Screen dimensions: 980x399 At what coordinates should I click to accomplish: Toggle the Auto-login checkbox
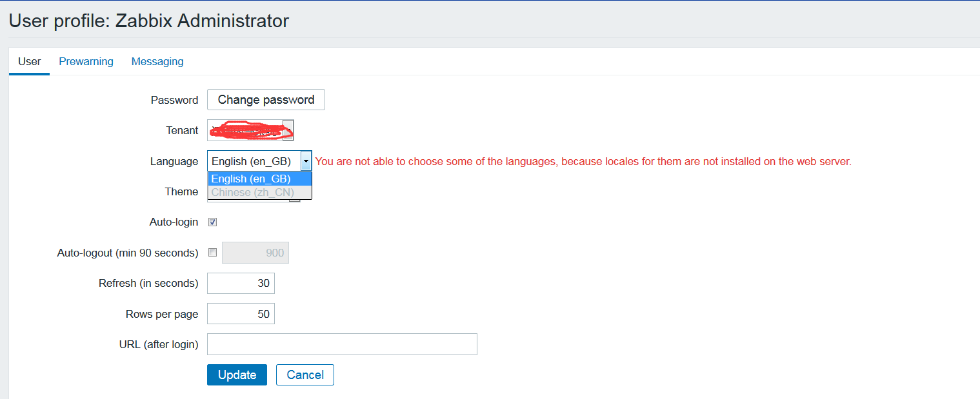click(x=213, y=222)
